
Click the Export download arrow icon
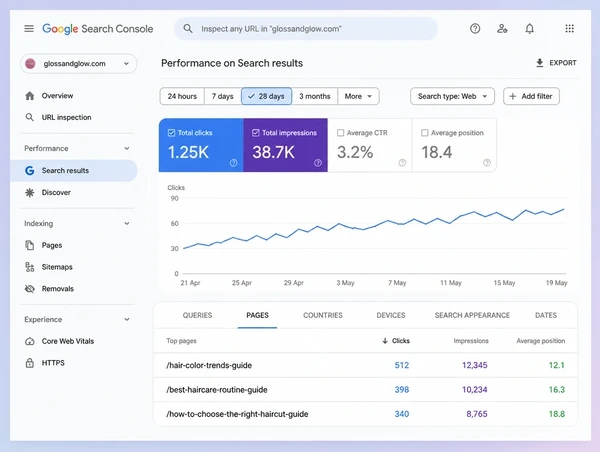(x=540, y=63)
